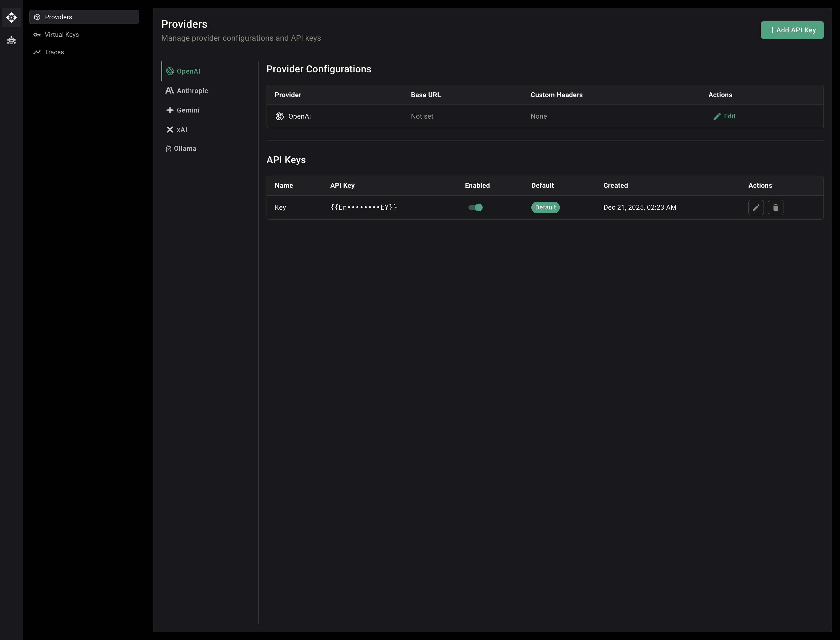Open the pencil edit icon for the API key
This screenshot has width=840, height=640.
click(756, 208)
